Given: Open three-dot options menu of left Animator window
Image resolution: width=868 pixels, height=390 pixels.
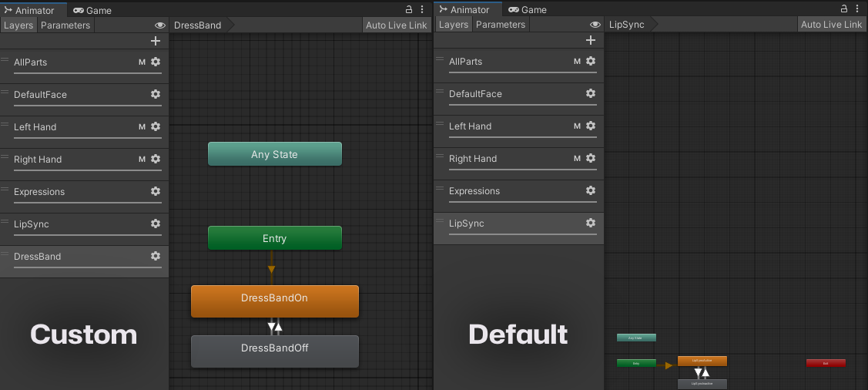Looking at the screenshot, I should coord(422,10).
